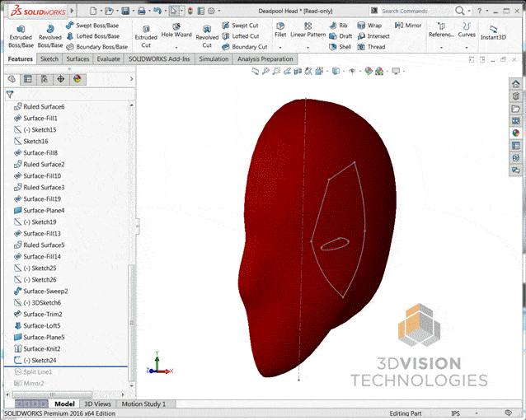This screenshot has width=526, height=420.
Task: Expand the Linear Pattern dropdown arrow
Action: tap(308, 48)
